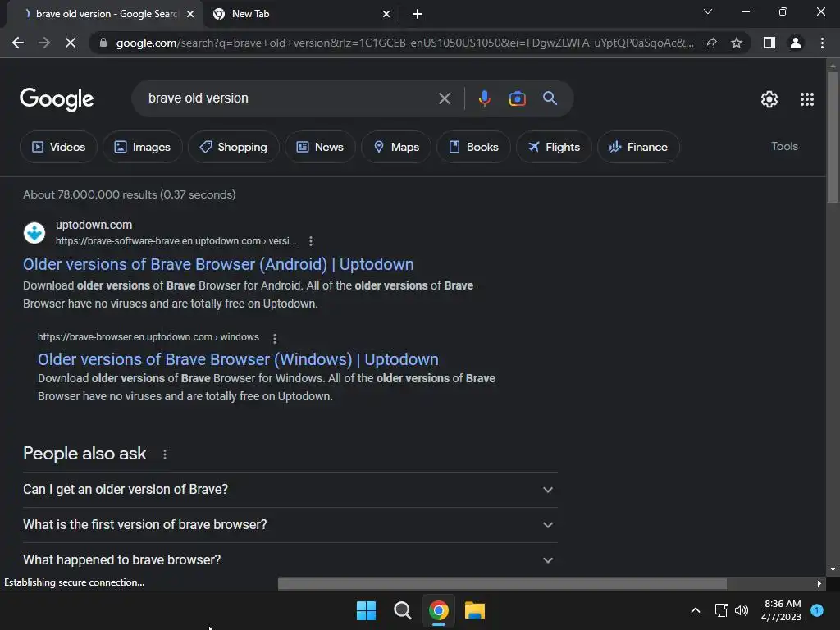Filter results by Images
The height and width of the screenshot is (630, 840).
click(142, 147)
